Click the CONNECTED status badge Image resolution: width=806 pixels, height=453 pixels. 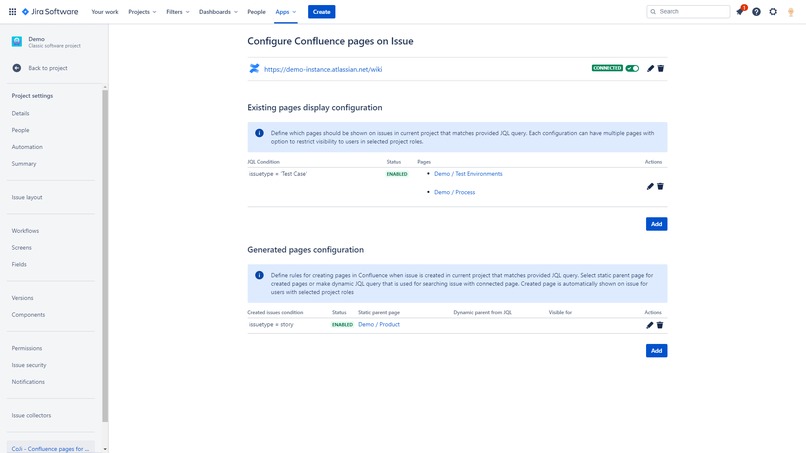tap(607, 68)
